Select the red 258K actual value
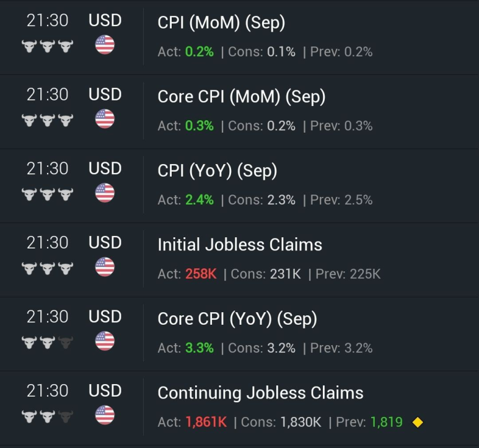The image size is (479, 448). [201, 274]
